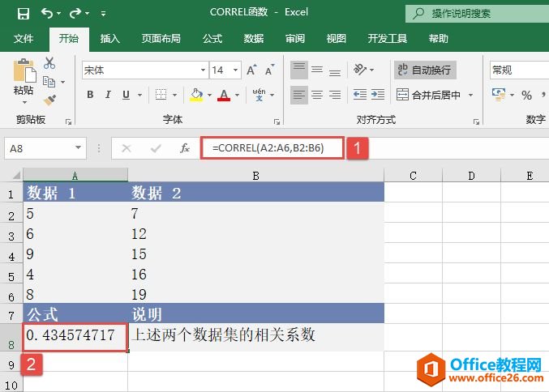549x392 pixels.
Task: Open the 字体 dialog launcher
Action: pyautogui.click(x=277, y=121)
